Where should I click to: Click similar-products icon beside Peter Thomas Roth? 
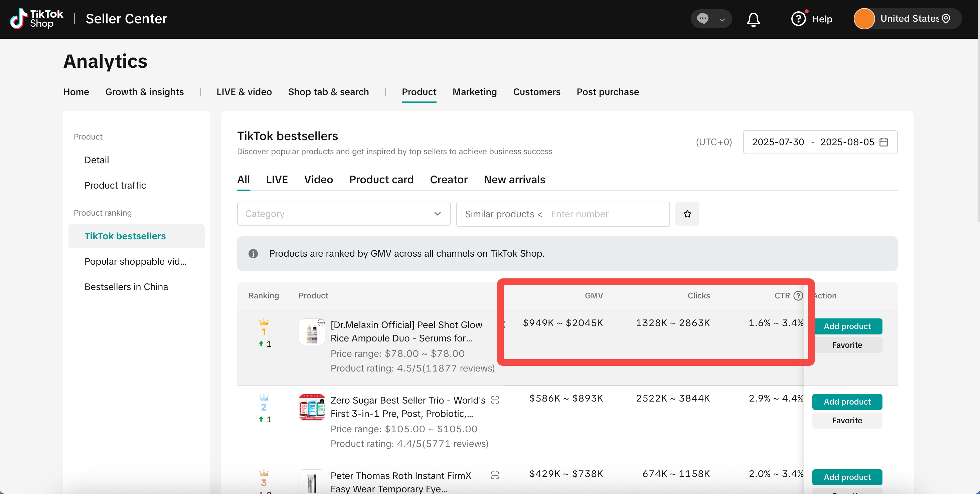pos(495,475)
